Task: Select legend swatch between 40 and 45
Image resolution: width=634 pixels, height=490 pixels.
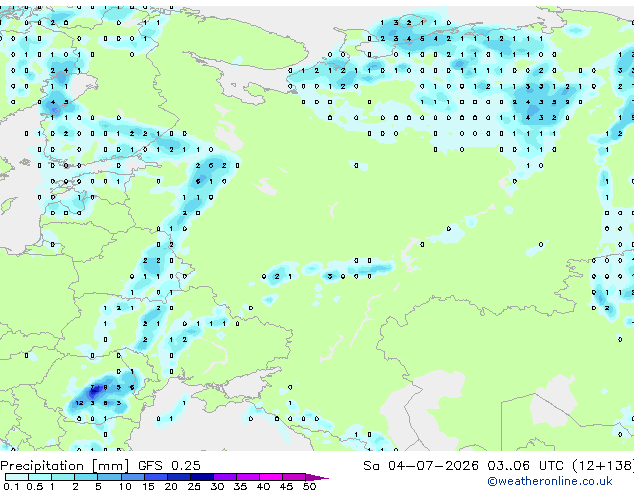Action: [x=271, y=477]
